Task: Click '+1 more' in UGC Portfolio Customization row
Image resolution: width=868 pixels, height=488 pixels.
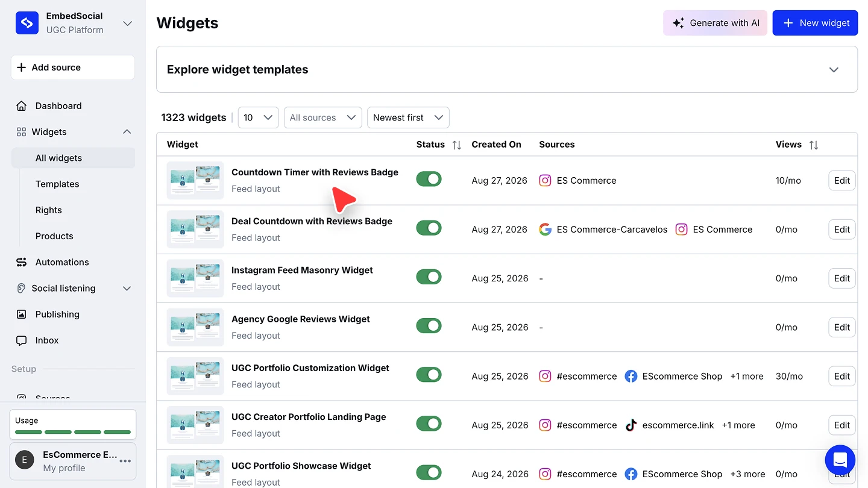Action: click(747, 376)
